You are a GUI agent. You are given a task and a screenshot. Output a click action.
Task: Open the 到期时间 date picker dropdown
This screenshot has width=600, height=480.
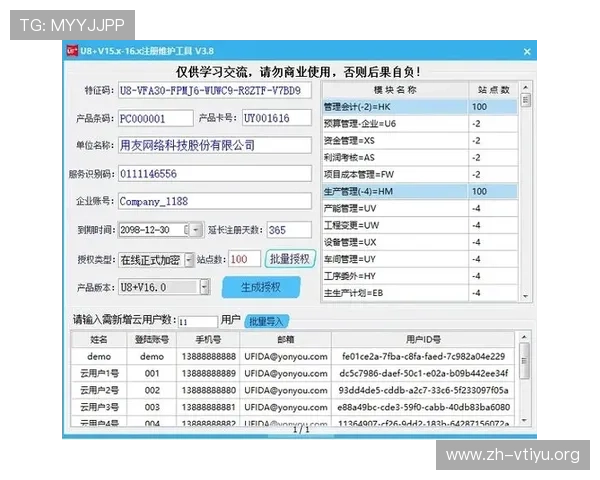tap(196, 230)
